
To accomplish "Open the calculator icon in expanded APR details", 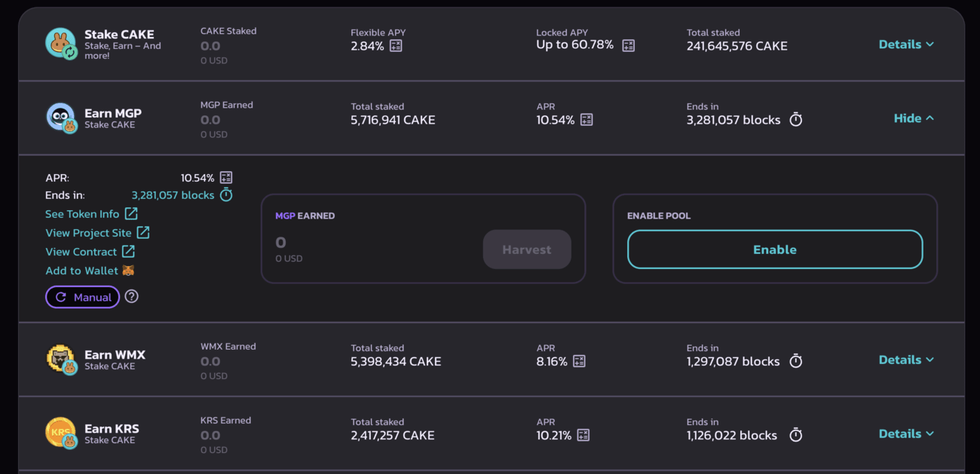I will click(225, 178).
